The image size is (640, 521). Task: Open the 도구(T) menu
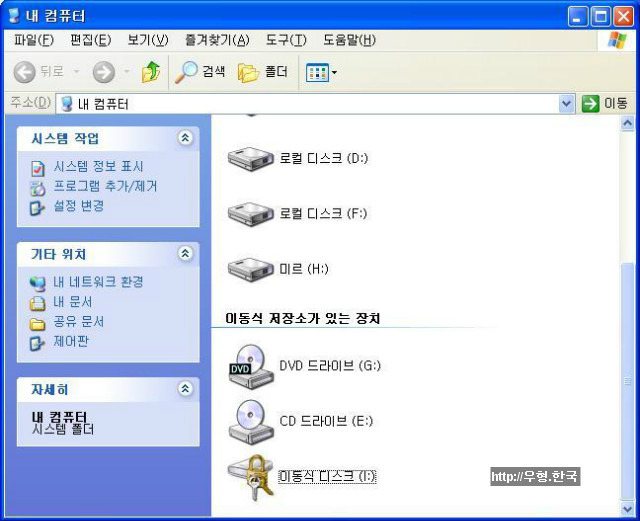click(x=286, y=40)
